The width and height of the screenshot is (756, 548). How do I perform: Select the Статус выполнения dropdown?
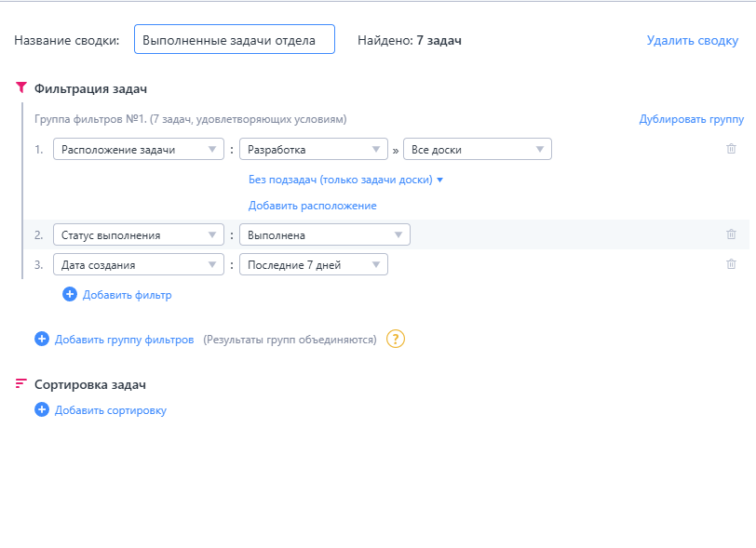138,234
